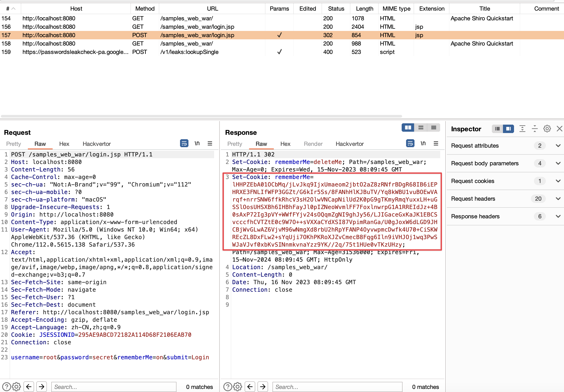Select Raw tab in Request pane

40,144
